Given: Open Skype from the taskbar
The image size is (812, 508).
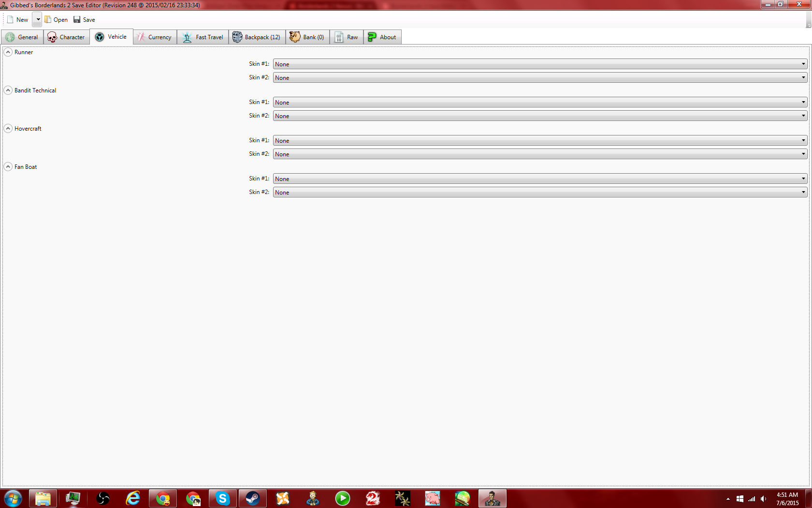Looking at the screenshot, I should pos(222,498).
